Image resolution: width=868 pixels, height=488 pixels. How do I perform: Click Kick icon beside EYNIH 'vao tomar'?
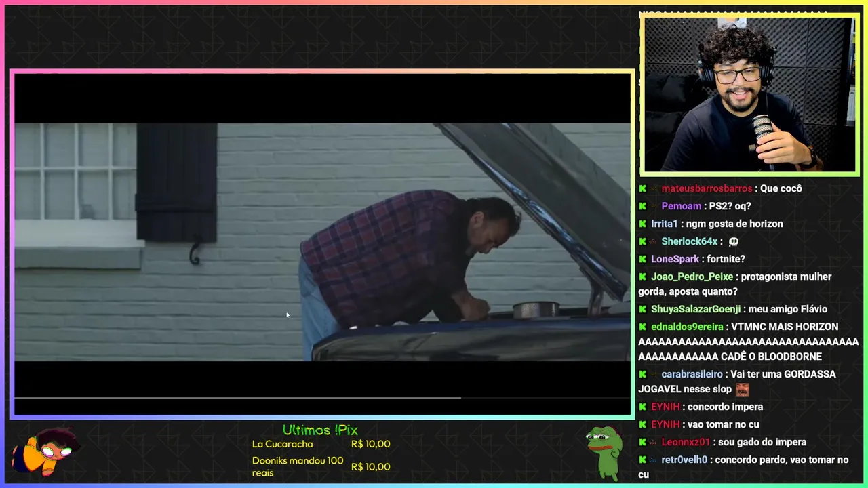642,424
